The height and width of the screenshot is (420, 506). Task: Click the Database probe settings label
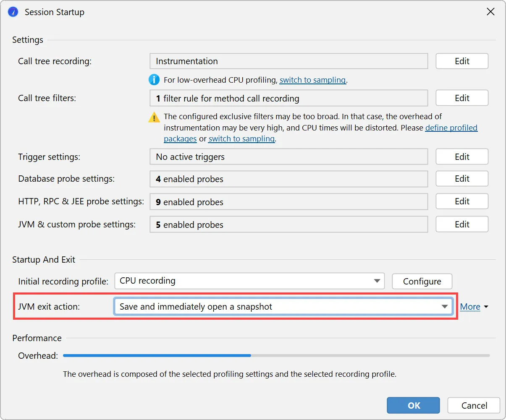coord(66,179)
